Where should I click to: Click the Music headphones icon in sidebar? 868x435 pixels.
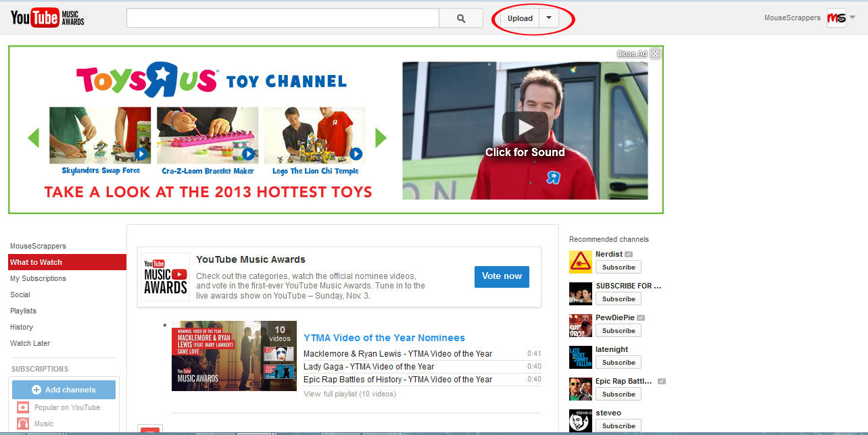click(x=23, y=424)
